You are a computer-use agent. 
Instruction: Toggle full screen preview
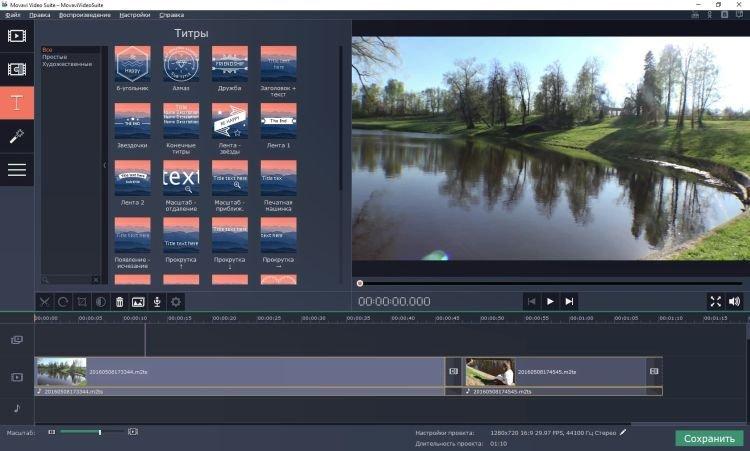click(x=716, y=301)
